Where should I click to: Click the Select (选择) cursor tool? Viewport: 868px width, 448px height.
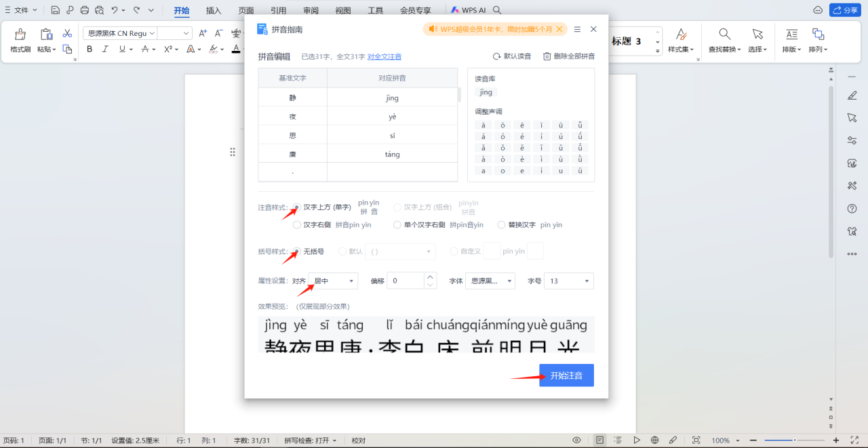(x=757, y=41)
